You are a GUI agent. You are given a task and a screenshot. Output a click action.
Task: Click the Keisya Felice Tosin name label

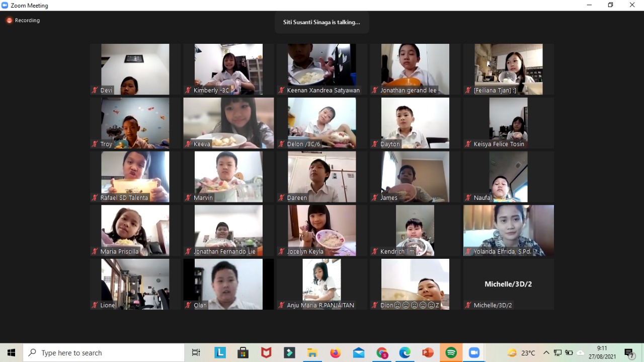point(499,144)
